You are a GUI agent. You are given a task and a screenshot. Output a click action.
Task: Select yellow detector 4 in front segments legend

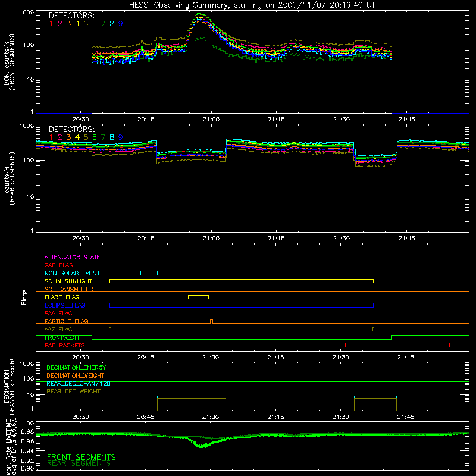pos(77,24)
